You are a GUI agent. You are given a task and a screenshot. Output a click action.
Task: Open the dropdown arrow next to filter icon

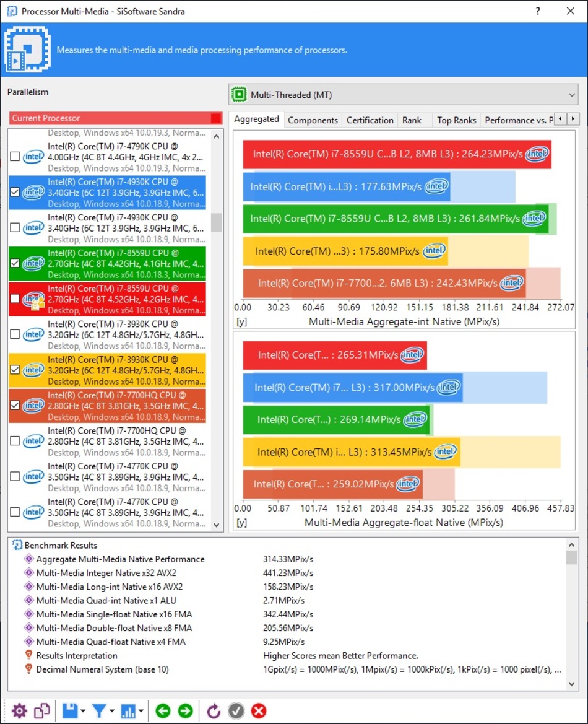[111, 711]
